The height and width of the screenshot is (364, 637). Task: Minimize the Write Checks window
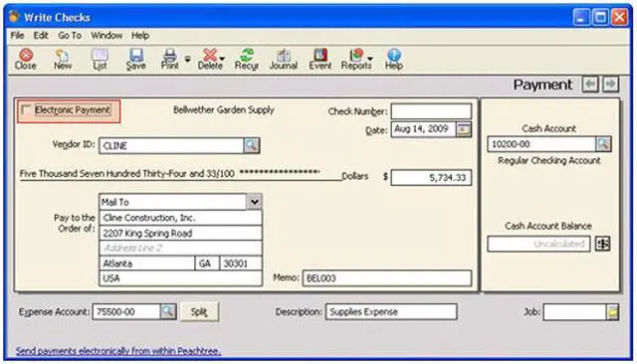point(581,18)
